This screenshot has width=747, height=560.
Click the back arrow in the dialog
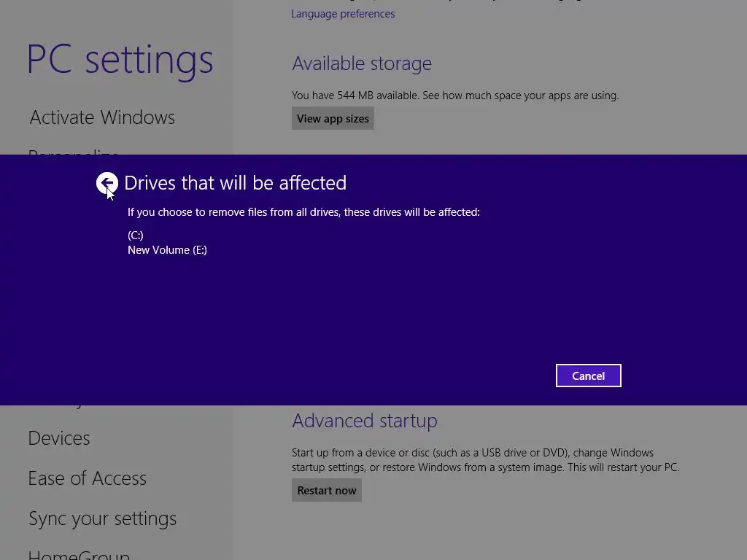107,183
